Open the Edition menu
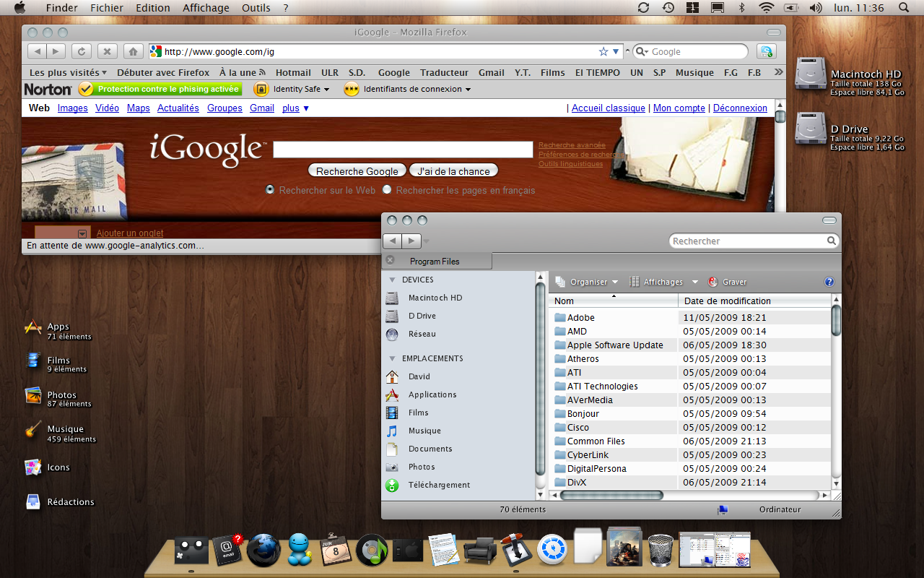Screen dimensions: 924x578 click(x=153, y=8)
